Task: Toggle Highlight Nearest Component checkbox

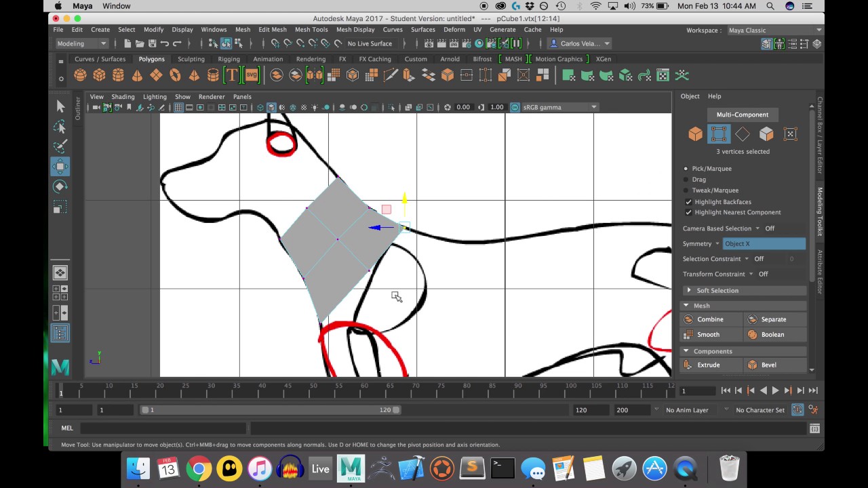Action: click(x=688, y=212)
